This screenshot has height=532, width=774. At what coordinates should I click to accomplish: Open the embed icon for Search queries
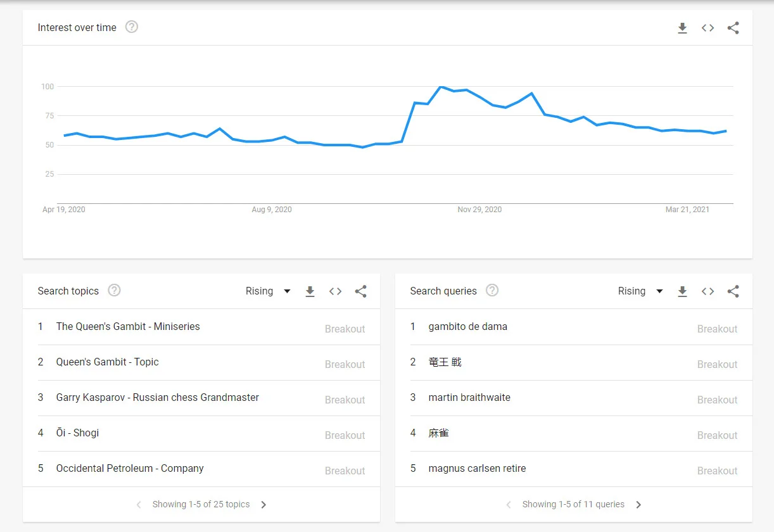707,291
